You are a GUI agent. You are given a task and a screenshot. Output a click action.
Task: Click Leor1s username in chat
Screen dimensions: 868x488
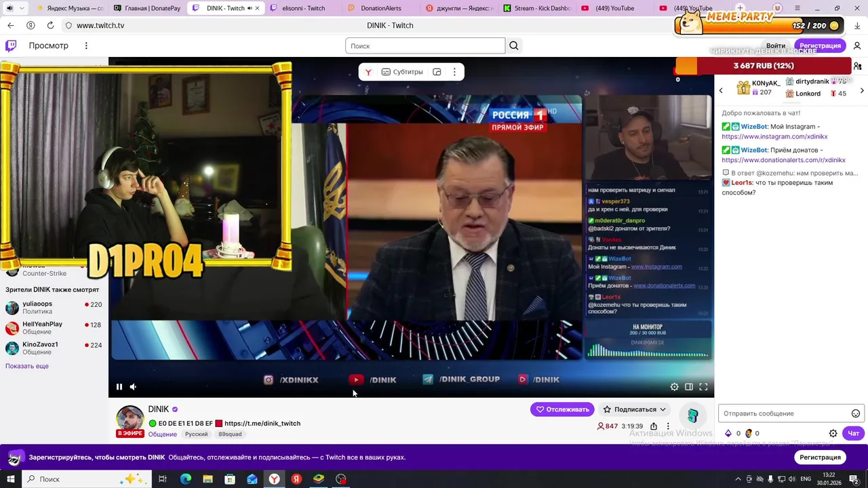coord(742,182)
